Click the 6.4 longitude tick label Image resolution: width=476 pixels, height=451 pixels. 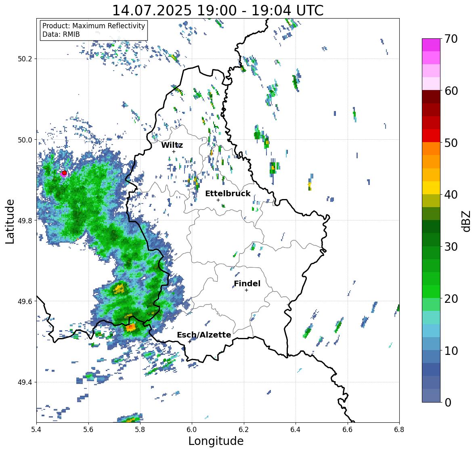296,429
